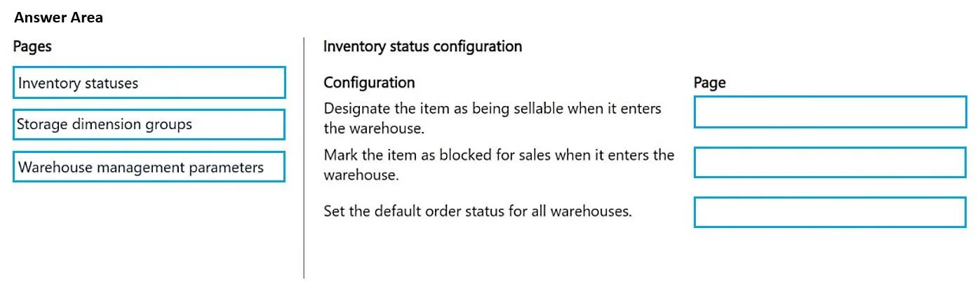
Task: Click the Pages section heading
Action: (32, 47)
